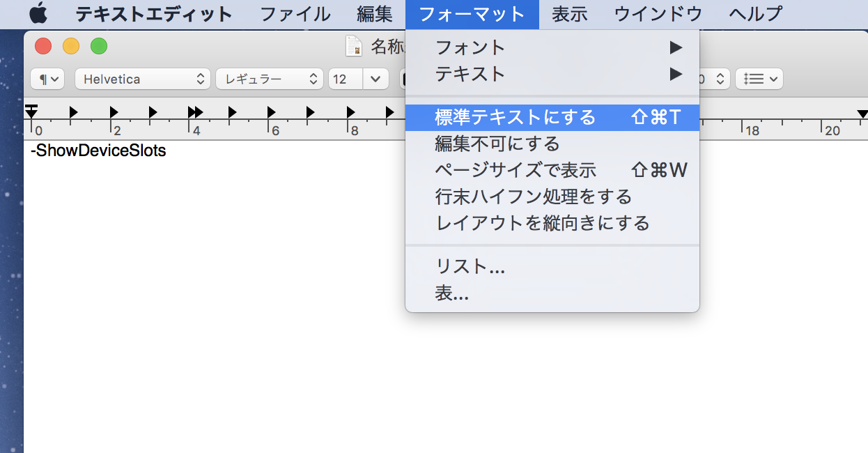
Task: Choose 標準テキストにする
Action: click(552, 117)
